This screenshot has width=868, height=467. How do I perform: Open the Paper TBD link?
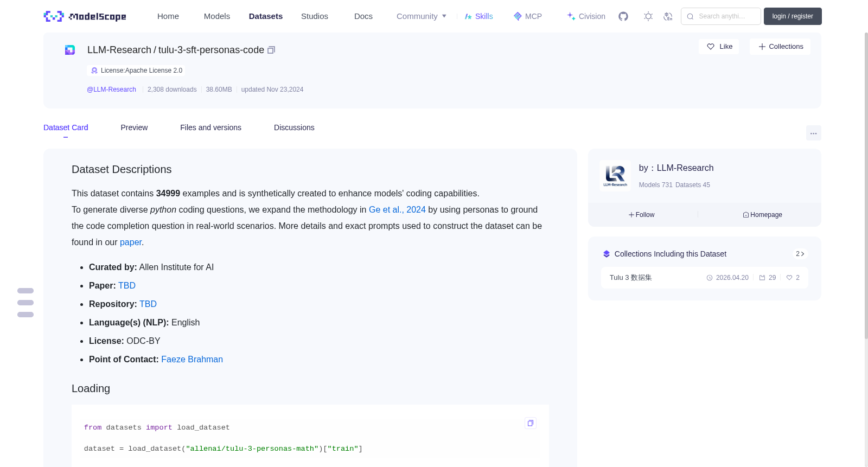127,285
